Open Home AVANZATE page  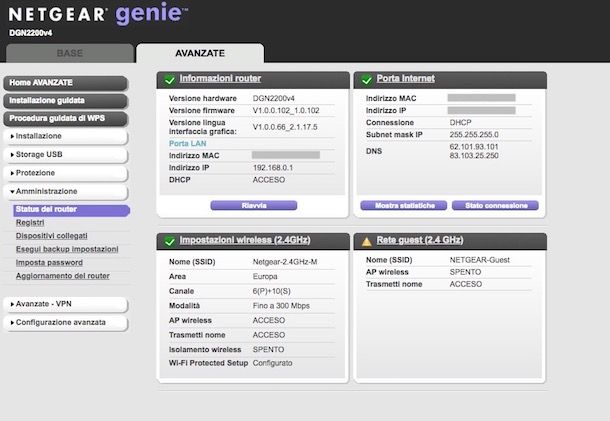[65, 83]
